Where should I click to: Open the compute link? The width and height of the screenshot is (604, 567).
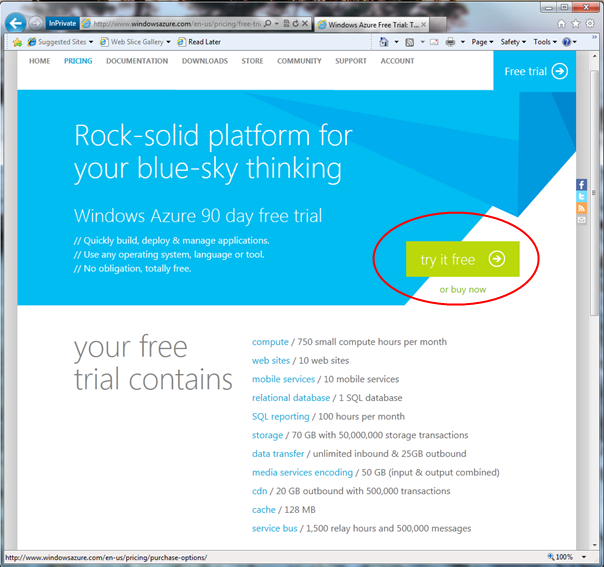pos(270,342)
